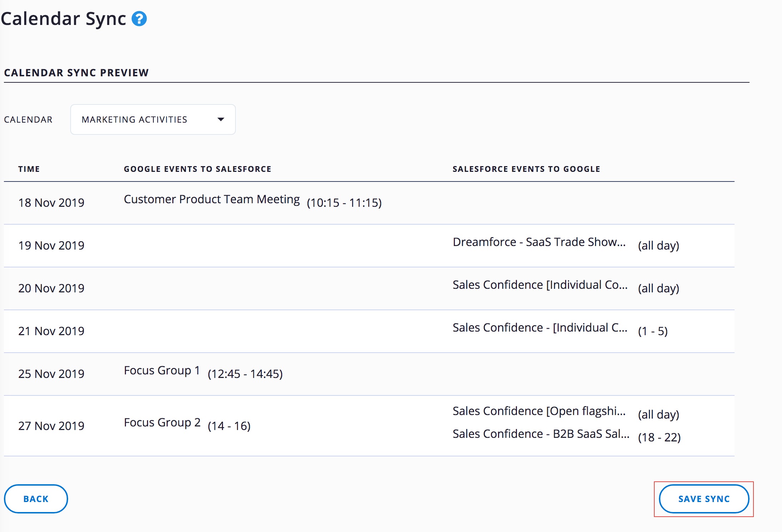Click Sales Confidence [Open flagshi... event
This screenshot has width=782, height=532.
click(539, 411)
